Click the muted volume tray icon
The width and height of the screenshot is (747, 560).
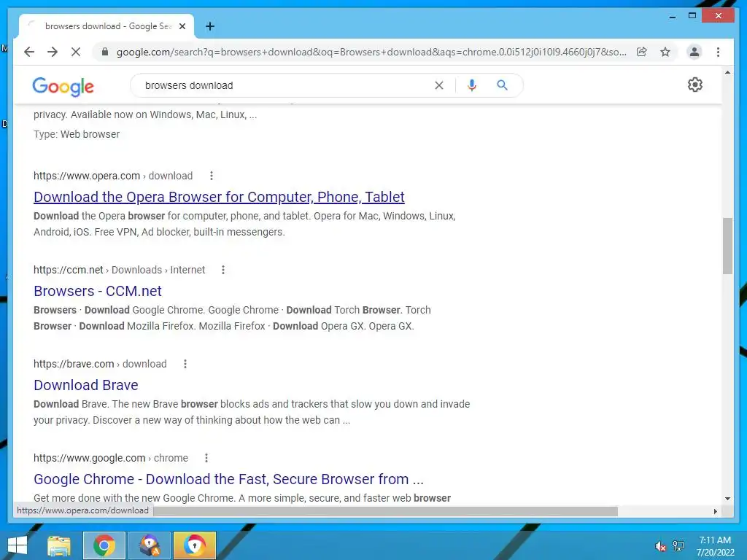pos(660,546)
